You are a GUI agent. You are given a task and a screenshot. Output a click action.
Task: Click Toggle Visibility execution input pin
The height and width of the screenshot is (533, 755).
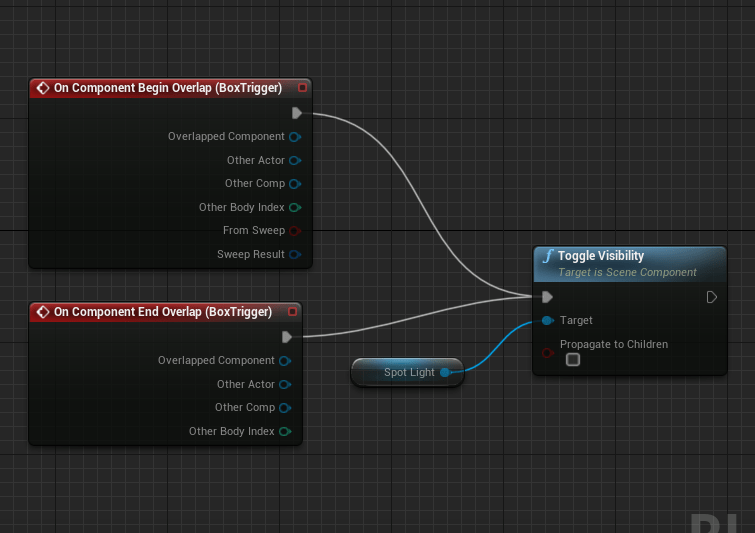point(546,297)
